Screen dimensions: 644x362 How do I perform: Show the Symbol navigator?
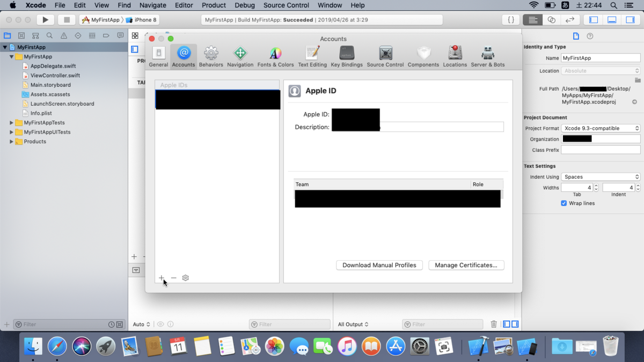coord(35,36)
